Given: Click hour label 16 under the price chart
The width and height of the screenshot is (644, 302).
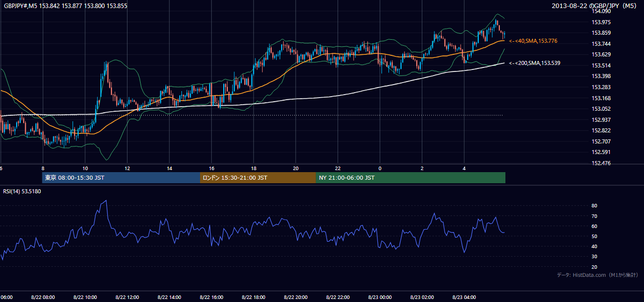Looking at the screenshot, I should pyautogui.click(x=212, y=169).
